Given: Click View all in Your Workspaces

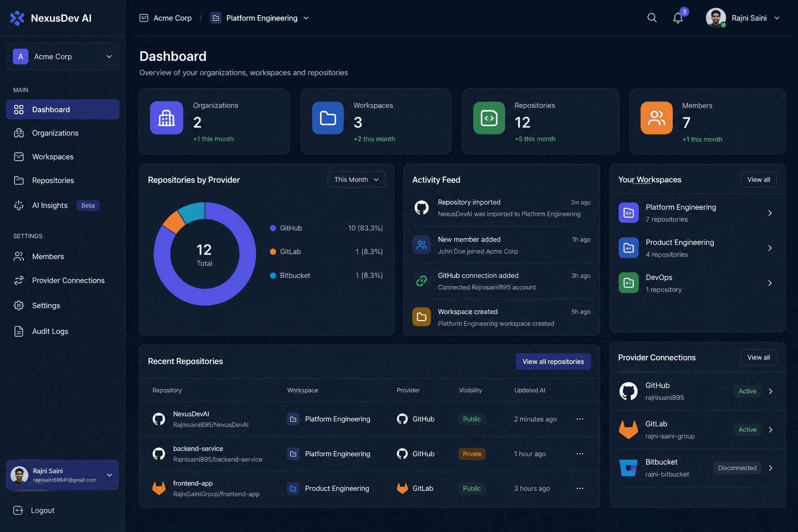Looking at the screenshot, I should click(x=759, y=179).
